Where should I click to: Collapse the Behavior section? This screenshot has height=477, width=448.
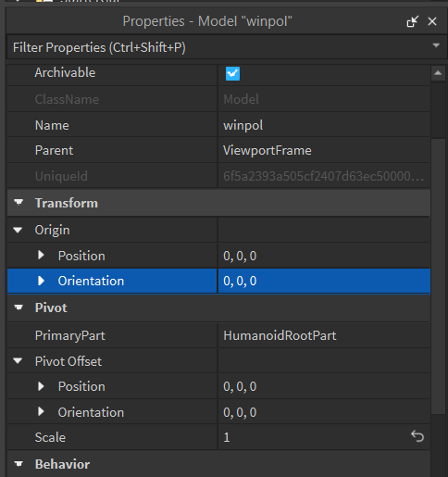19,464
